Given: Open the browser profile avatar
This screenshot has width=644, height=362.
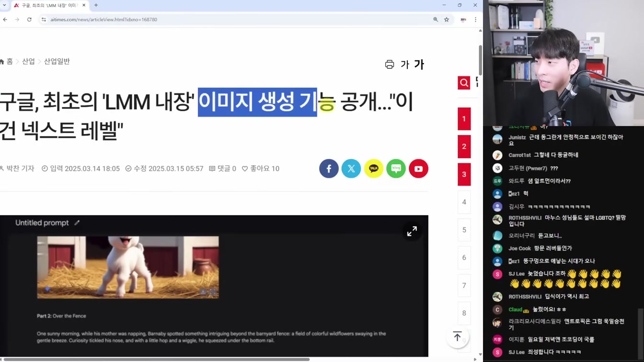Looking at the screenshot, I should click(x=463, y=20).
